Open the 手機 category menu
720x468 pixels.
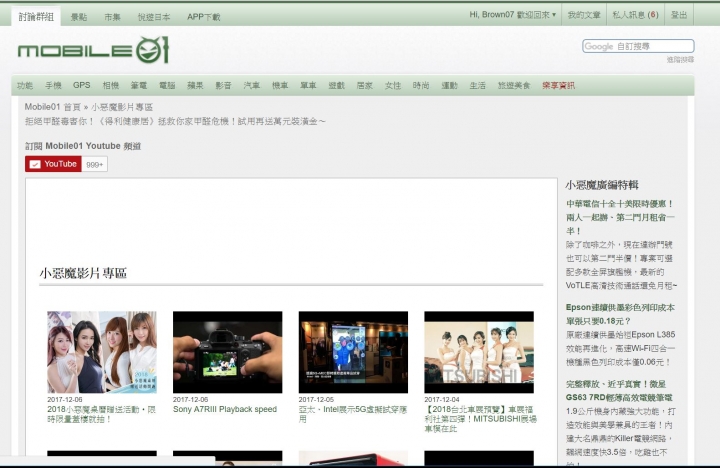point(53,85)
